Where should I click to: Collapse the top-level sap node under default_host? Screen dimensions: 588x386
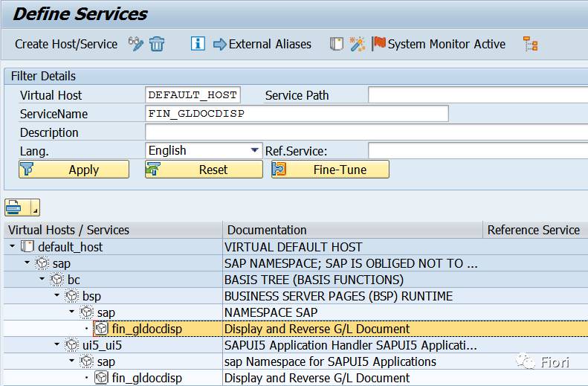click(27, 263)
